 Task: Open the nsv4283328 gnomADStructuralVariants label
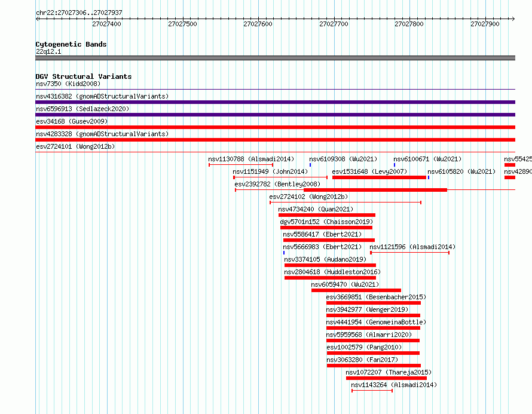pos(102,134)
